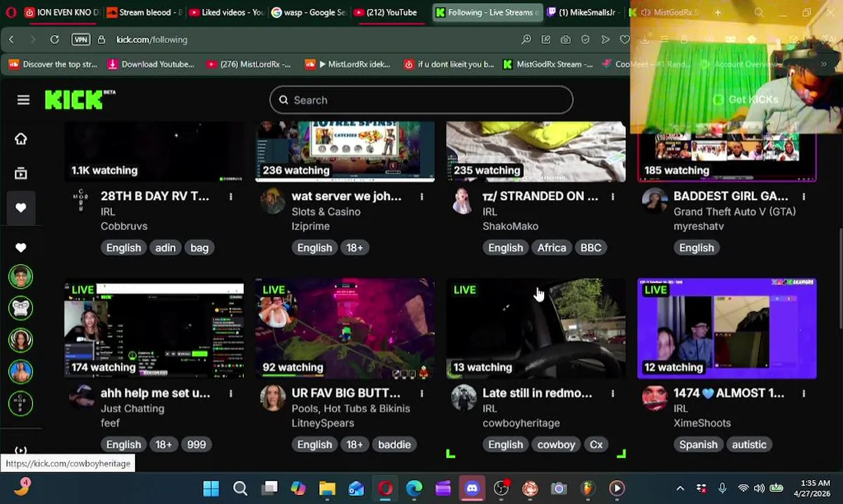The width and height of the screenshot is (843, 504).
Task: Open options menu for 28TH B DAY stream
Action: (230, 197)
